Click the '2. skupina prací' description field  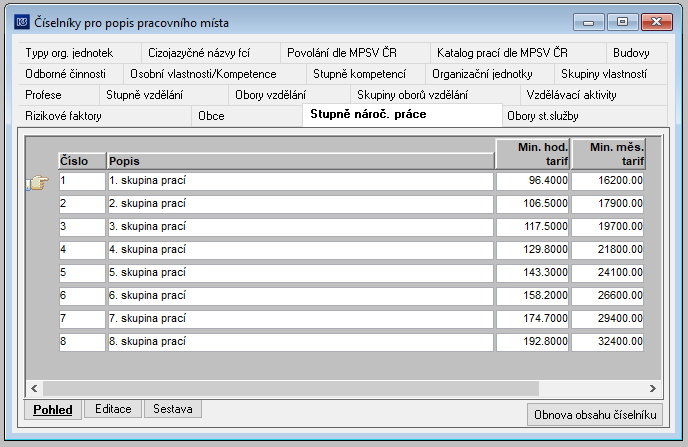pos(301,204)
